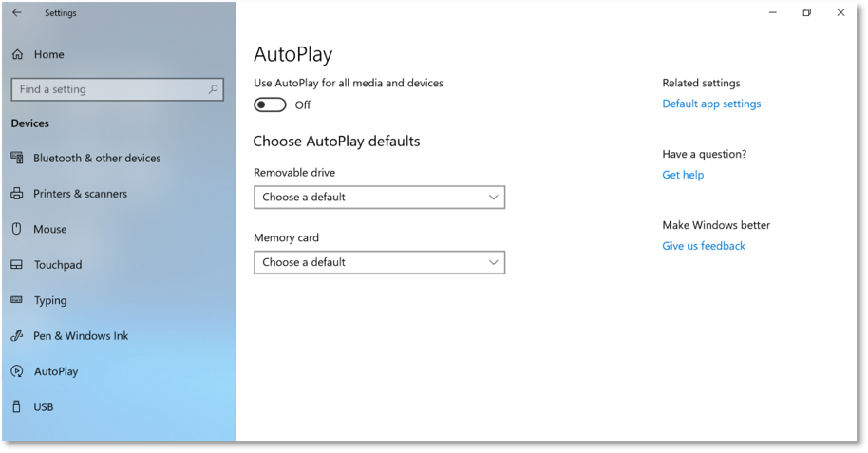
Task: Click the Touchpad icon in sidebar
Action: click(17, 265)
